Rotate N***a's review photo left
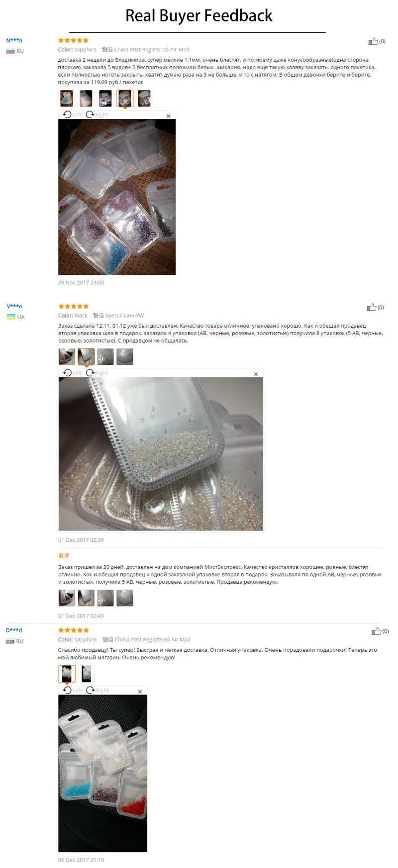Viewport: 398px width, 868px height. 72,114
